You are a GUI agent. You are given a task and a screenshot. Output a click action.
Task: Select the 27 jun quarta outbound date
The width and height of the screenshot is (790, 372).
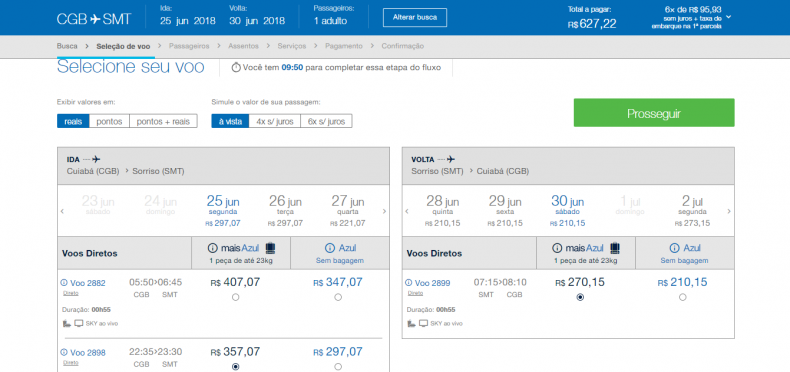pyautogui.click(x=348, y=211)
